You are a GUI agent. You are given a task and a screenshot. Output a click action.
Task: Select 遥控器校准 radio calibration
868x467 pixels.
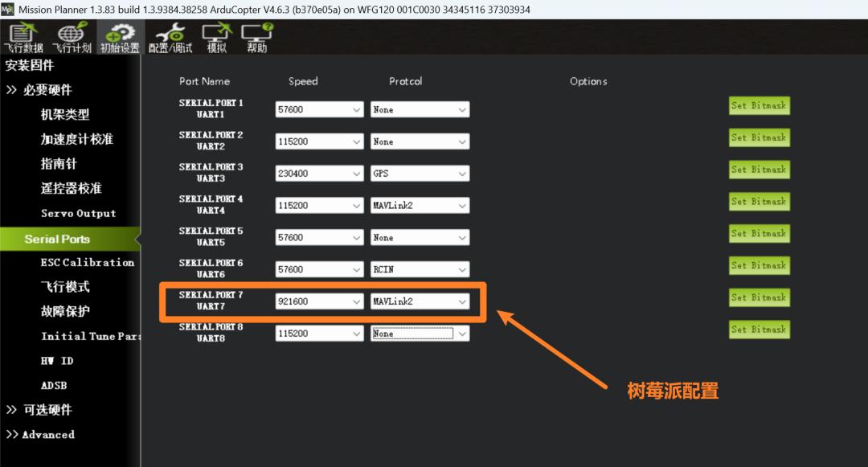pyautogui.click(x=71, y=188)
